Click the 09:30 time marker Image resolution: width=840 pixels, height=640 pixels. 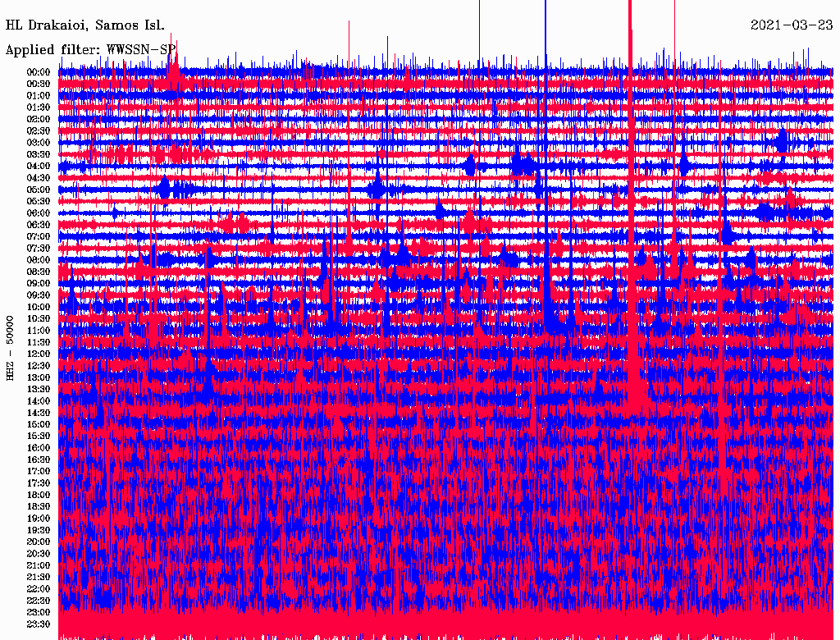pyautogui.click(x=39, y=295)
